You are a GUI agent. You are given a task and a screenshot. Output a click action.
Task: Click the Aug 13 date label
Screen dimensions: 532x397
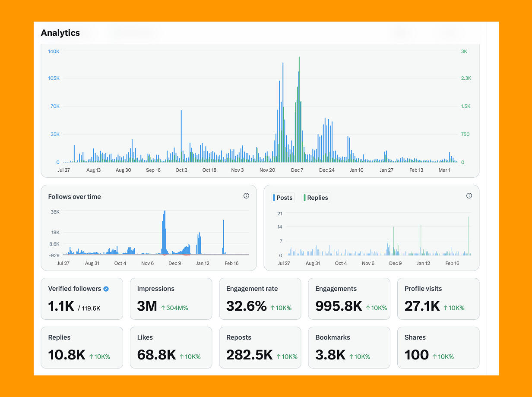coord(93,170)
